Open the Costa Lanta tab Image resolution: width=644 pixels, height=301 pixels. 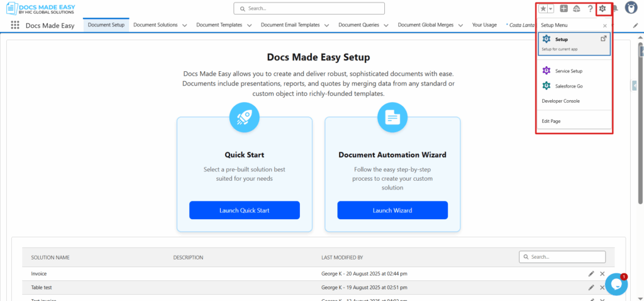pyautogui.click(x=521, y=25)
